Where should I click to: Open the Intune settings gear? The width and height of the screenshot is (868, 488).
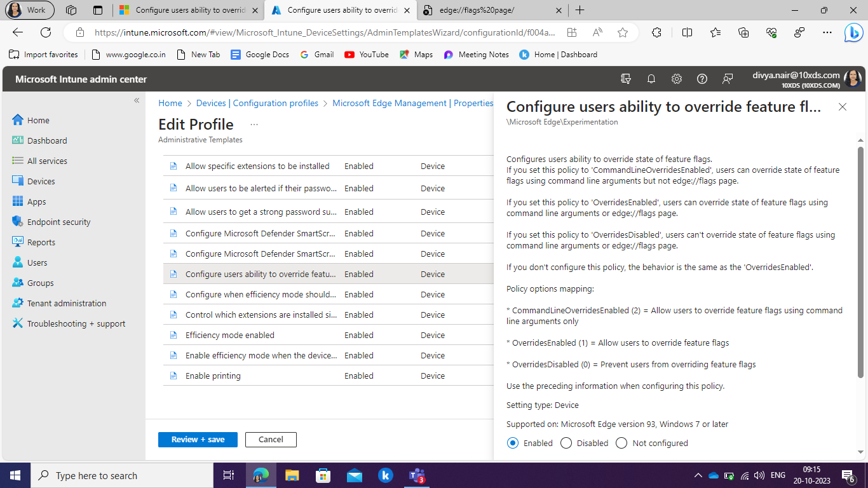pos(677,79)
